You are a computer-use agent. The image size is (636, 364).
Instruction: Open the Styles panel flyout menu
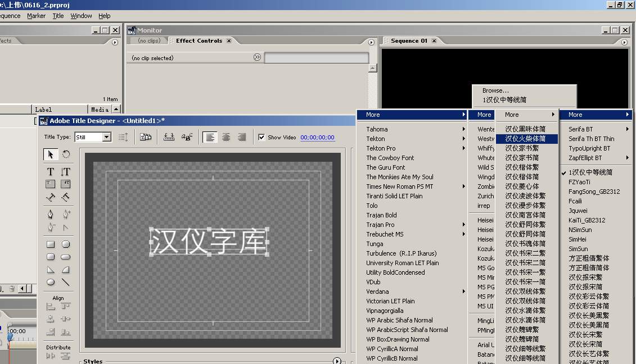337,361
